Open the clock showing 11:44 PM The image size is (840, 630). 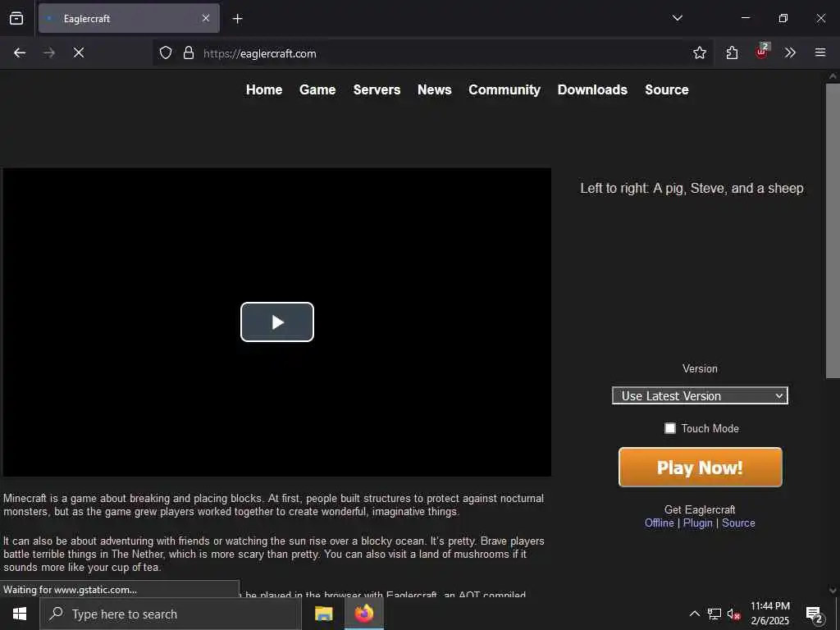pos(769,614)
